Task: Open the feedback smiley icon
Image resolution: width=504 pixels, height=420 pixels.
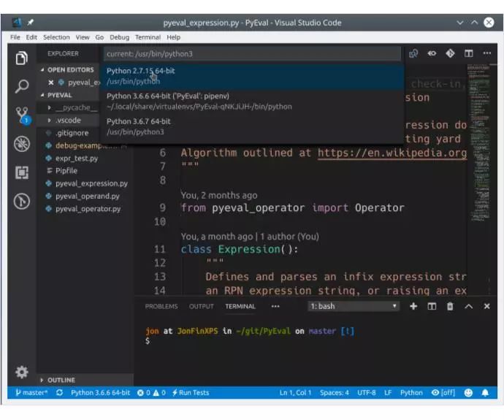Action: [x=468, y=392]
